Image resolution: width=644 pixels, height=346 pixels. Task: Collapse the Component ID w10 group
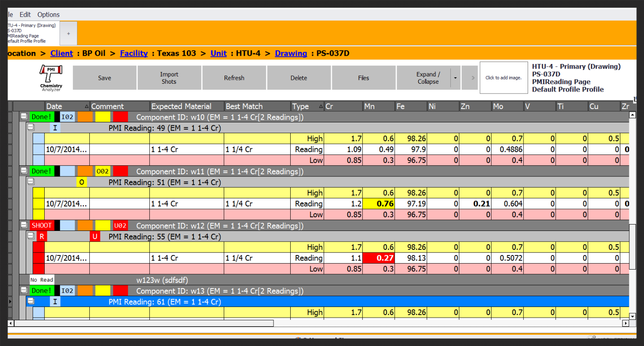click(24, 117)
